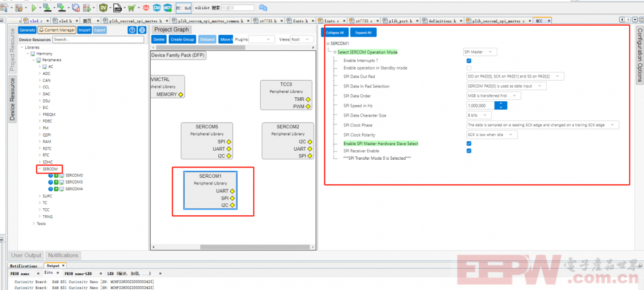This screenshot has height=290, width=644.
Task: Click the green plus beside SERCOM4
Action: (56, 189)
